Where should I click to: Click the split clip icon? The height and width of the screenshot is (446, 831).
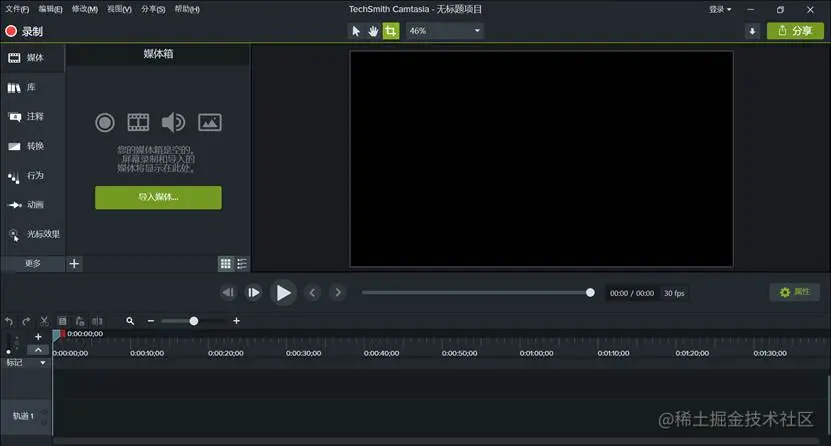point(98,321)
